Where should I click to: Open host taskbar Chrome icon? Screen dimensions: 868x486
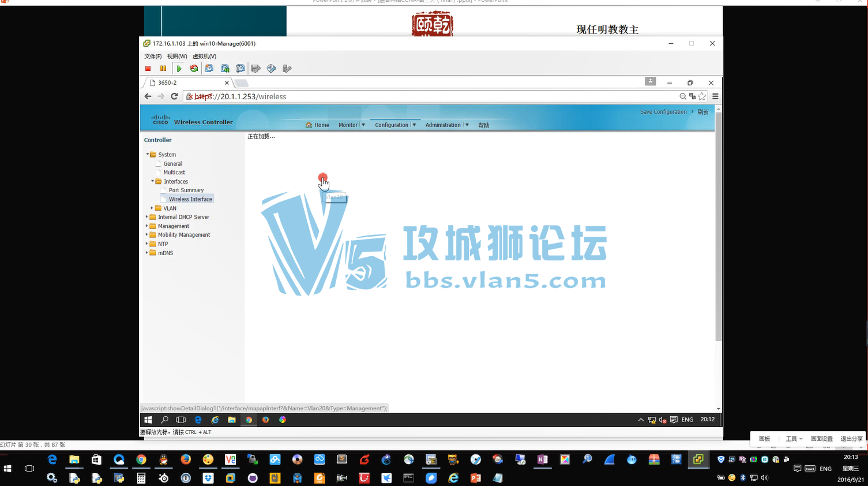[141, 459]
